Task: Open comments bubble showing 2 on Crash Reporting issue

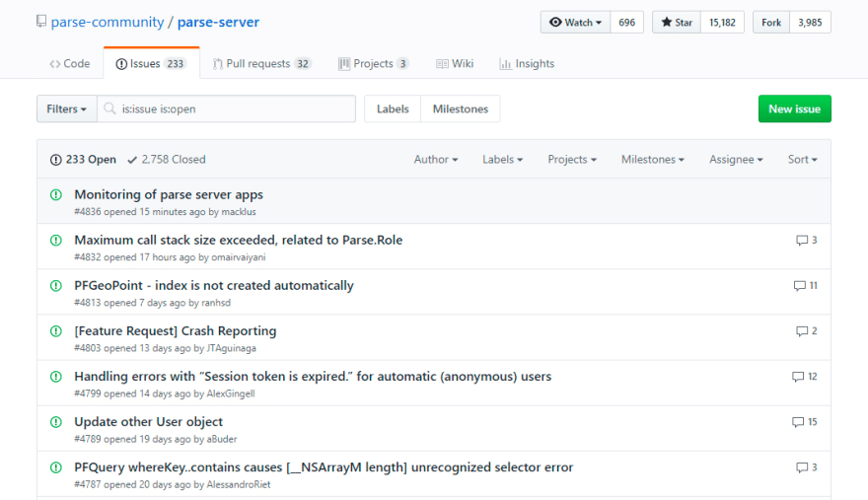Action: (x=807, y=331)
